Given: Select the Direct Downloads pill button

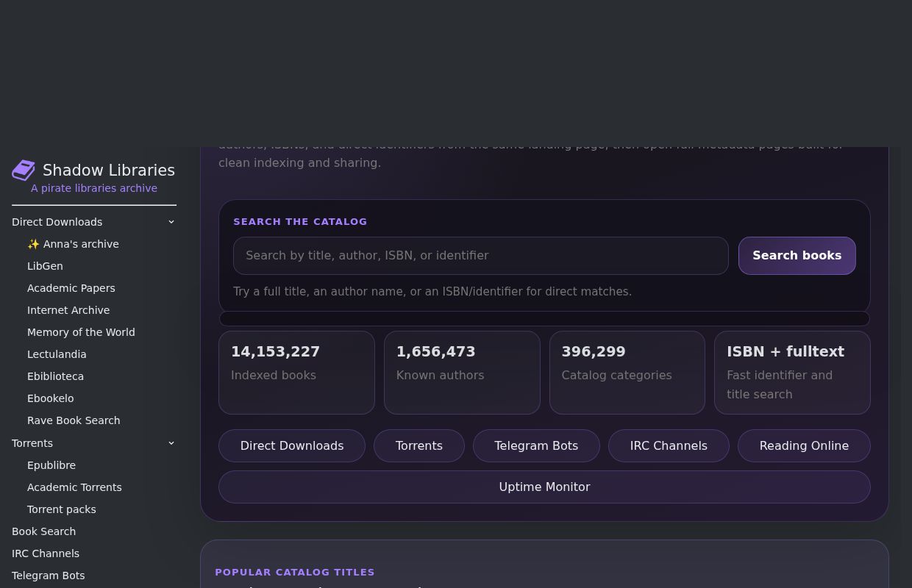Looking at the screenshot, I should point(291,446).
